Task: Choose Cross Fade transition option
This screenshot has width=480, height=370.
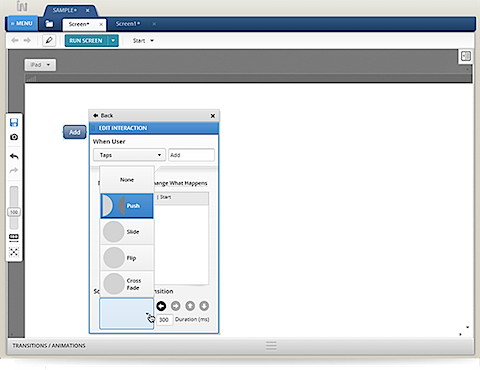Action: [x=127, y=284]
